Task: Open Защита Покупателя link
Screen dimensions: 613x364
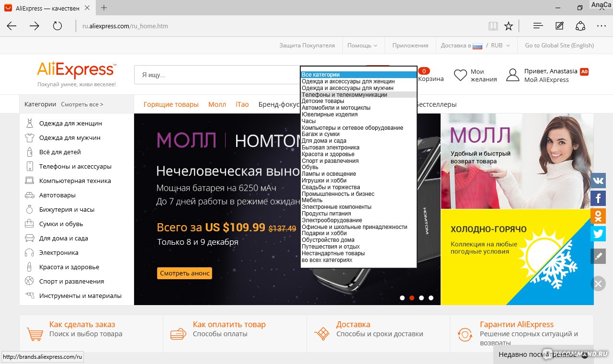Action: click(x=307, y=45)
